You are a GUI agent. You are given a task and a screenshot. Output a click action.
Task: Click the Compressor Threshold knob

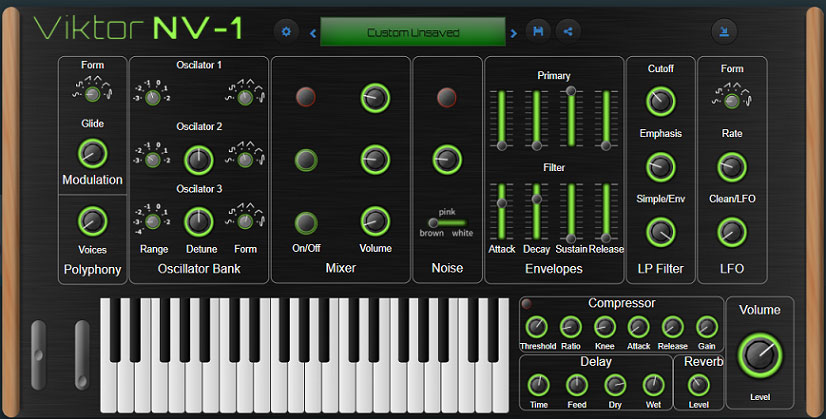click(x=536, y=327)
